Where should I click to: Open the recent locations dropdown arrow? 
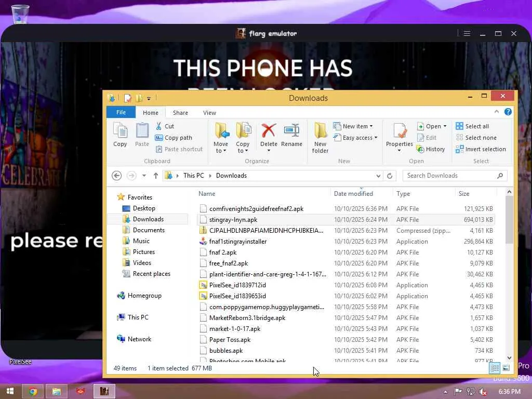pyautogui.click(x=144, y=176)
